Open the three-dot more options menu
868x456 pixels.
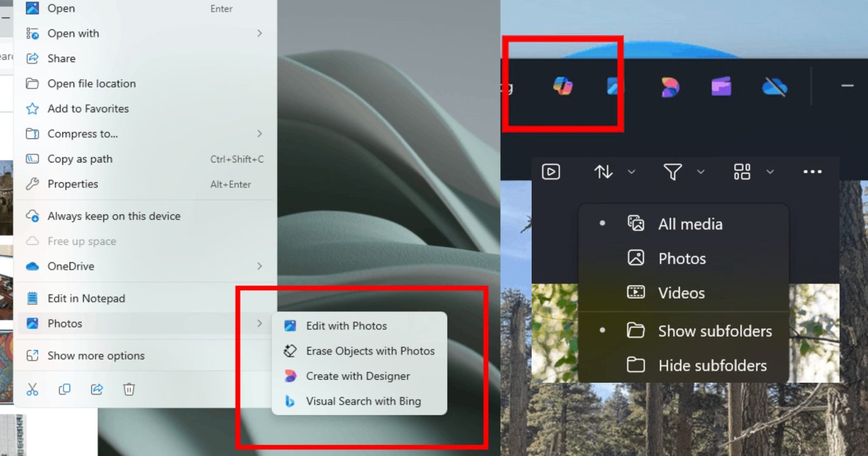812,172
